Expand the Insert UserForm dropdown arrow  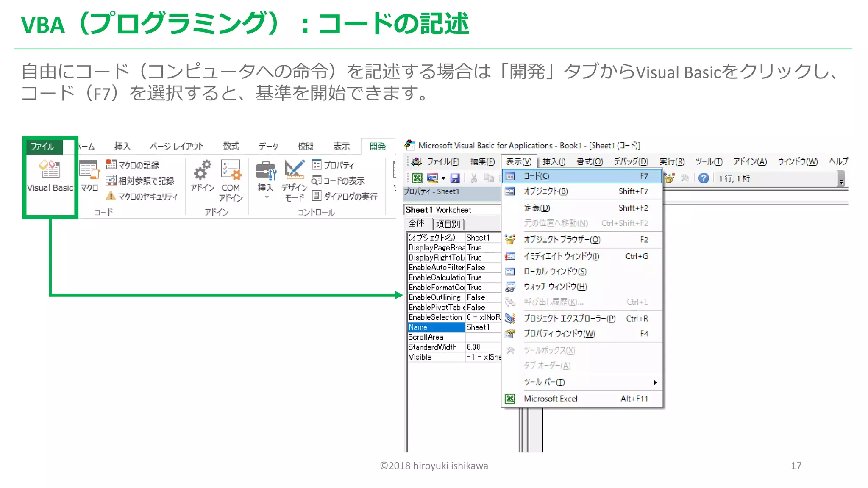point(443,178)
